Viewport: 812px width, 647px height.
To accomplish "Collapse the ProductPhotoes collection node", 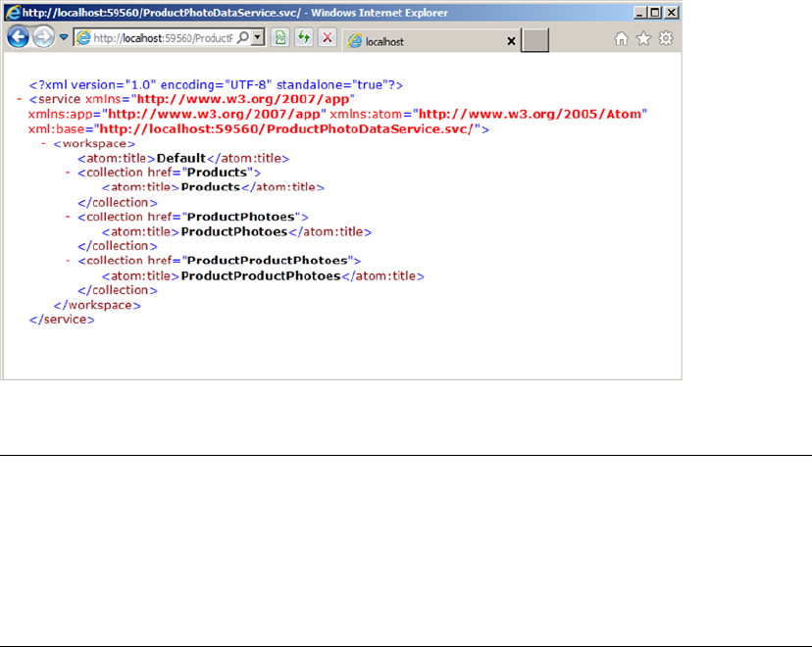I will (68, 217).
